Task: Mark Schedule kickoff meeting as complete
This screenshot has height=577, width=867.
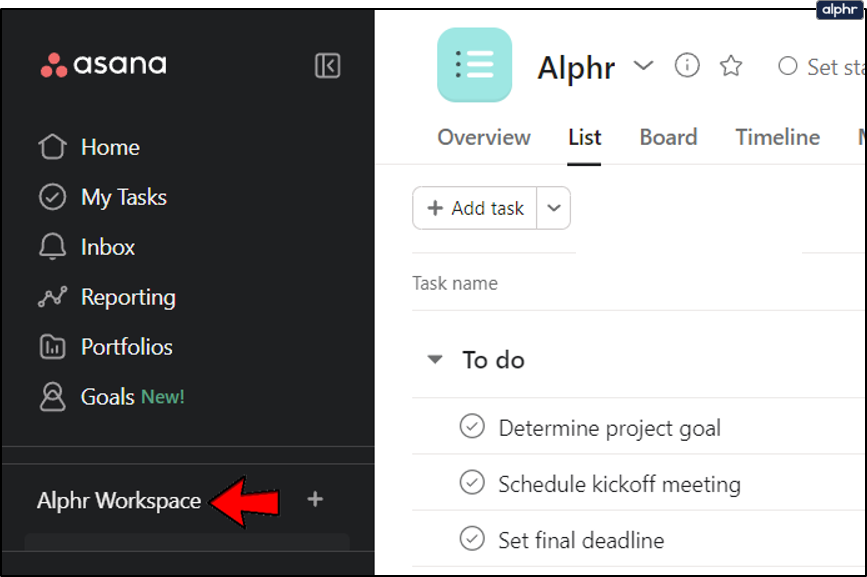Action: [472, 484]
